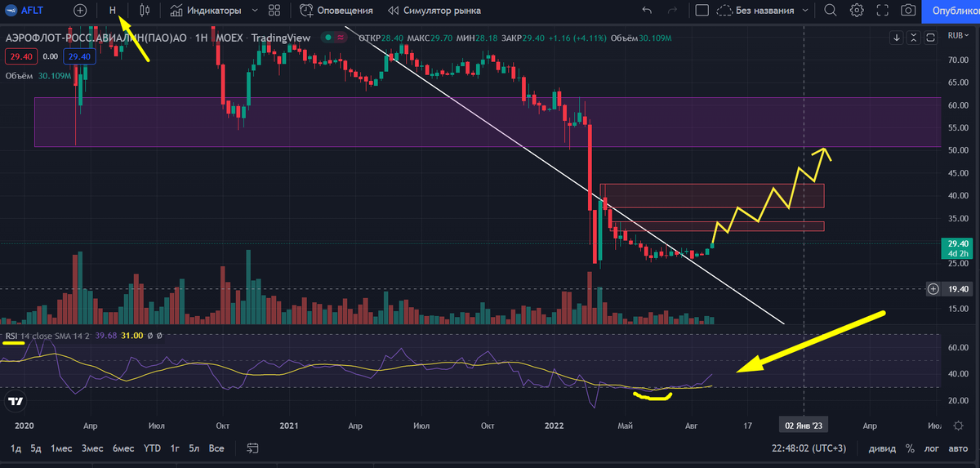Click the 2022 label on time axis
Image resolution: width=980 pixels, height=468 pixels.
coord(555,425)
